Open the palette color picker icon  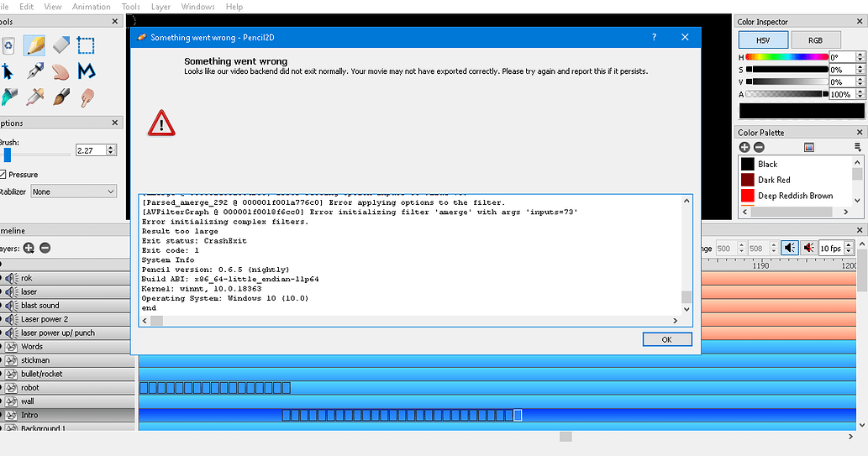point(809,147)
